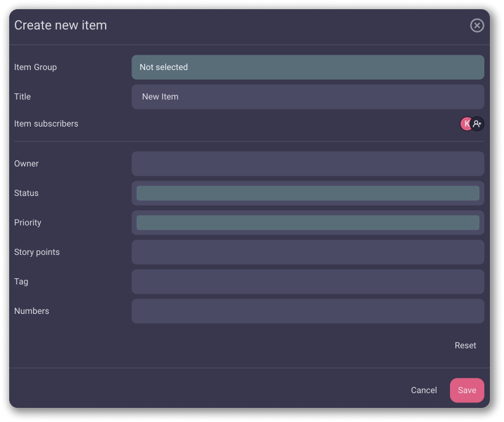Click the Title field containing 'New Item'
The image size is (504, 422).
coord(308,97)
